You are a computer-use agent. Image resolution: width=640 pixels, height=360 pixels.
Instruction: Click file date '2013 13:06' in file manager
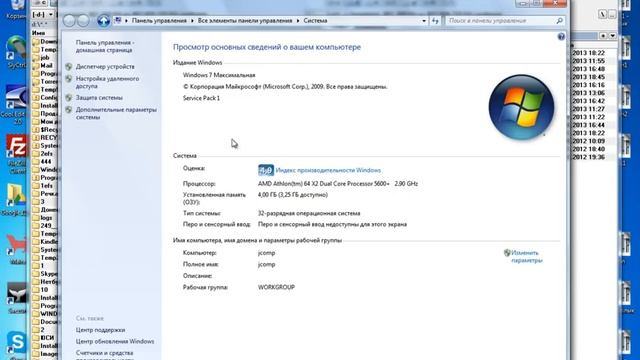pos(588,93)
